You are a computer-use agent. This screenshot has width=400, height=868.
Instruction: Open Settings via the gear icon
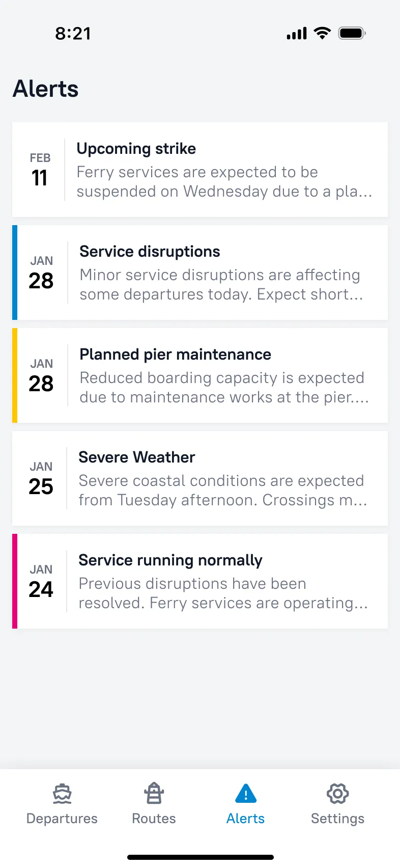[x=337, y=793]
